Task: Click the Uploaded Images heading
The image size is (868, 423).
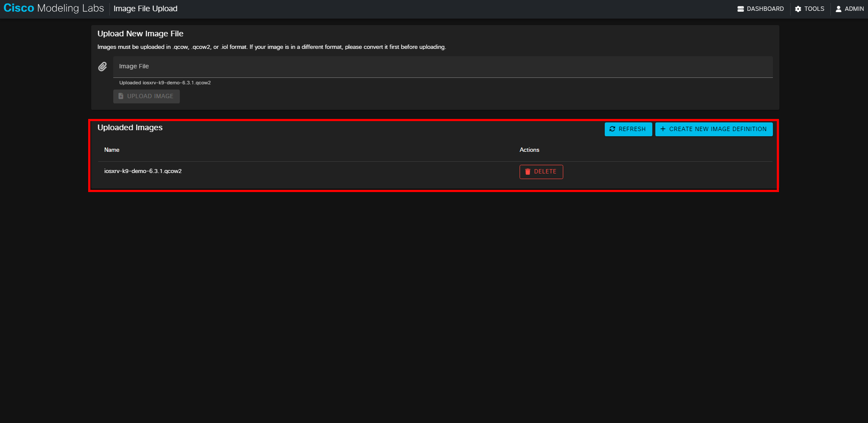Action: point(130,128)
